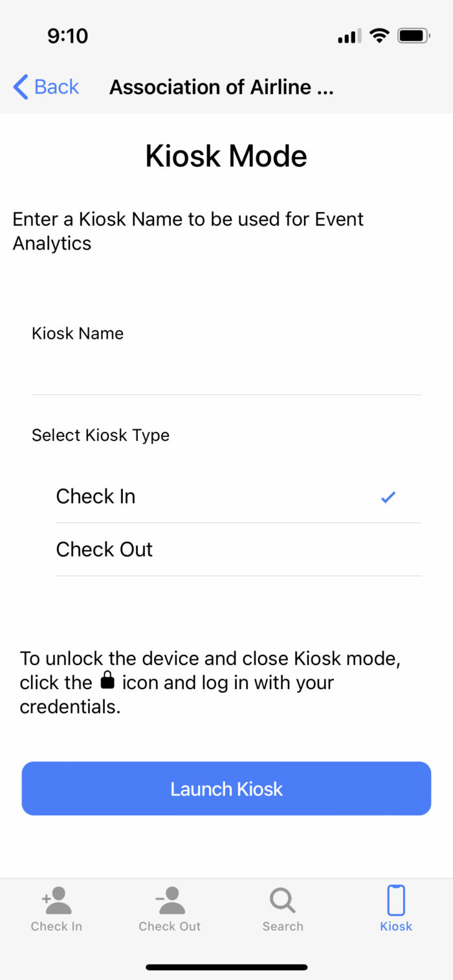The height and width of the screenshot is (980, 453).
Task: Switch to the Check Out tab
Action: (x=170, y=908)
